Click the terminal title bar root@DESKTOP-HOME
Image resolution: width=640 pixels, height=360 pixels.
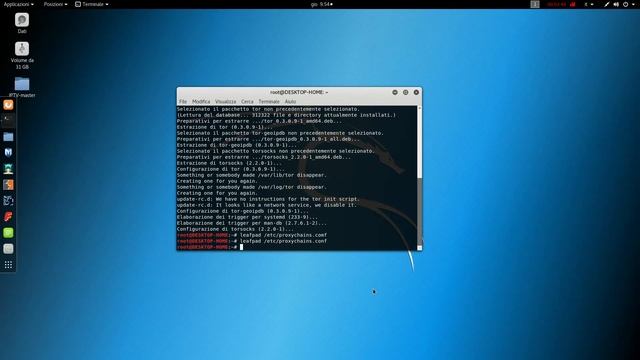point(299,92)
